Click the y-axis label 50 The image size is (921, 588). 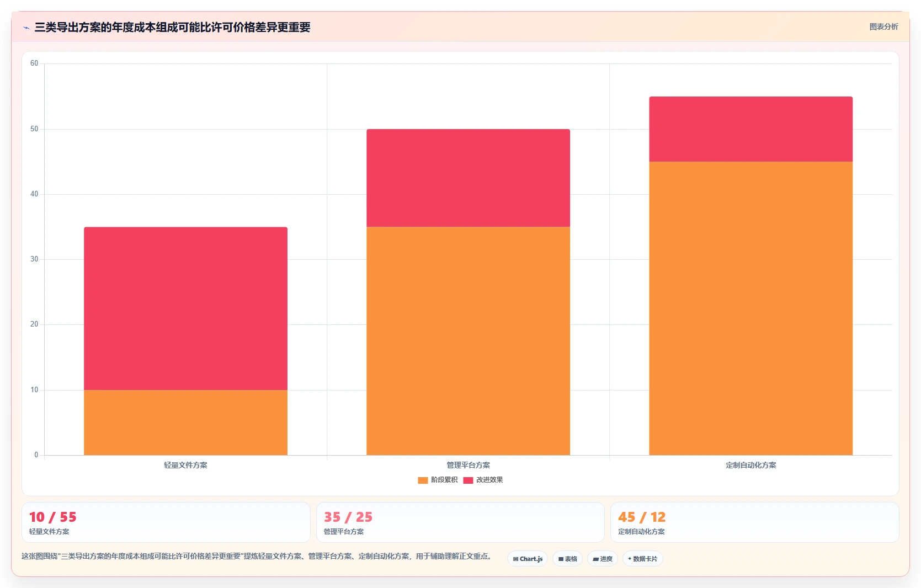[34, 129]
